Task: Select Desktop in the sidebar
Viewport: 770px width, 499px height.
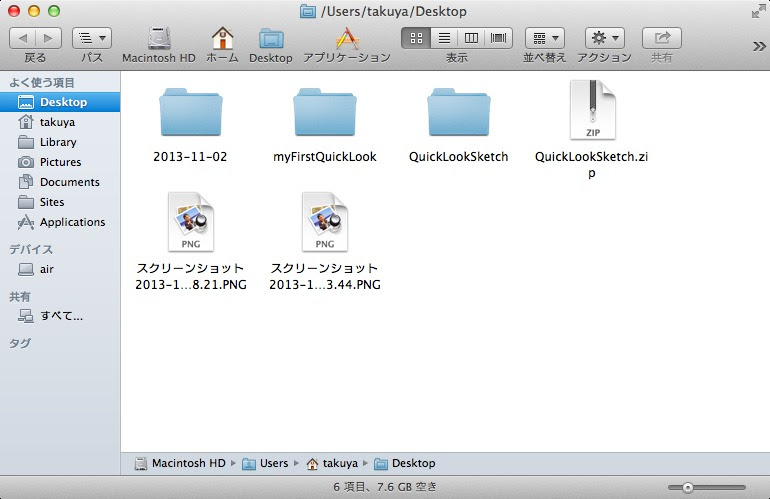Action: click(x=60, y=102)
